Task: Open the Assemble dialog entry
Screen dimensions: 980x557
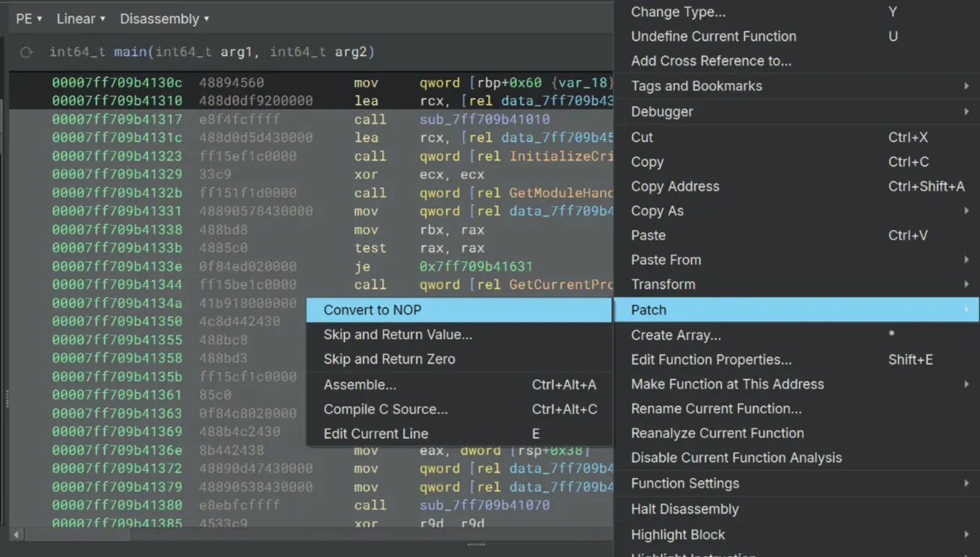Action: click(x=360, y=385)
